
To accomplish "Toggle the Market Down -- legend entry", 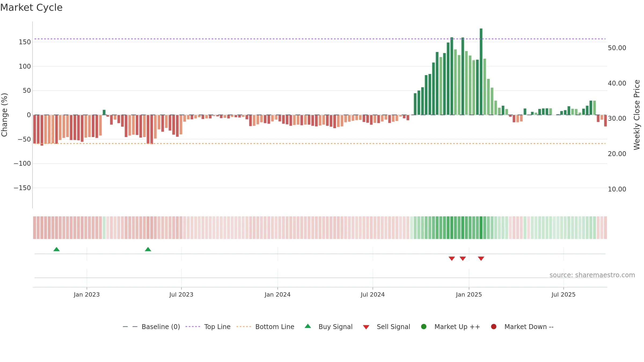I will click(522, 327).
